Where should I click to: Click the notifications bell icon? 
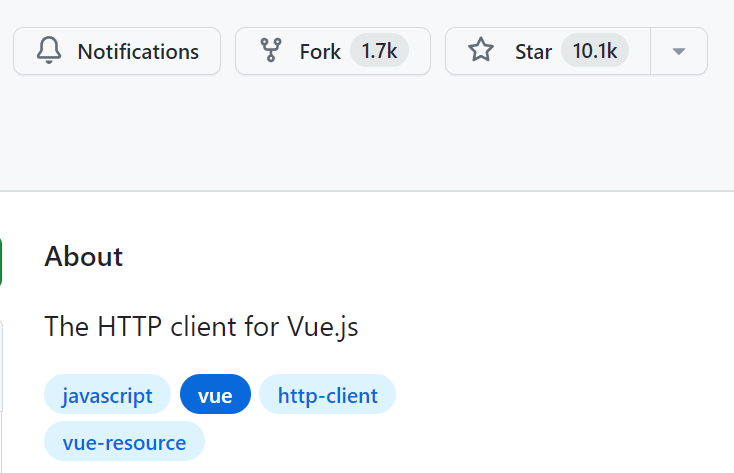click(x=49, y=51)
